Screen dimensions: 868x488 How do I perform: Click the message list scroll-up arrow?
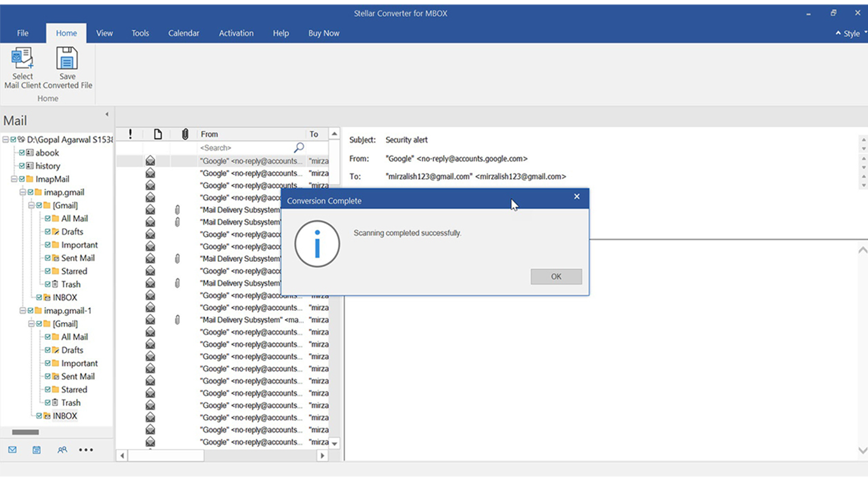point(334,134)
